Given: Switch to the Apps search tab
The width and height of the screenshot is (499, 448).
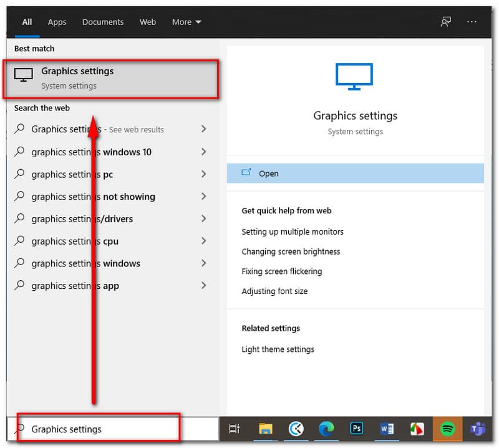Looking at the screenshot, I should pyautogui.click(x=57, y=22).
